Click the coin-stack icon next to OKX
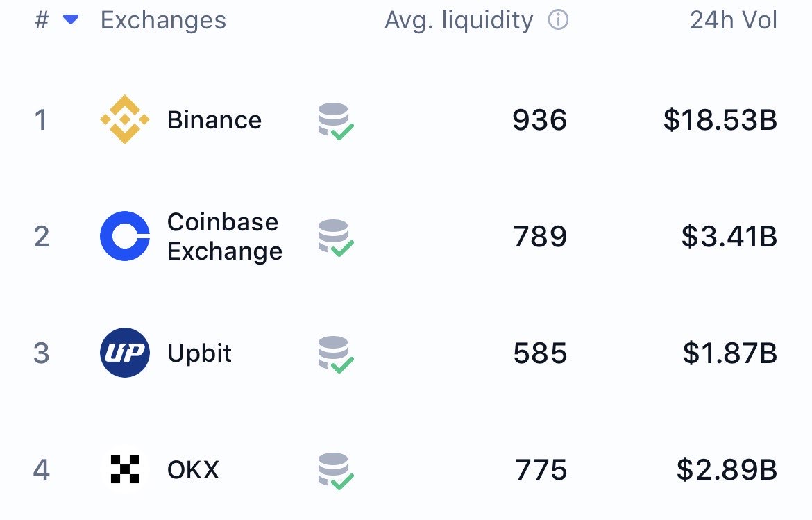This screenshot has height=520, width=812. pyautogui.click(x=335, y=469)
